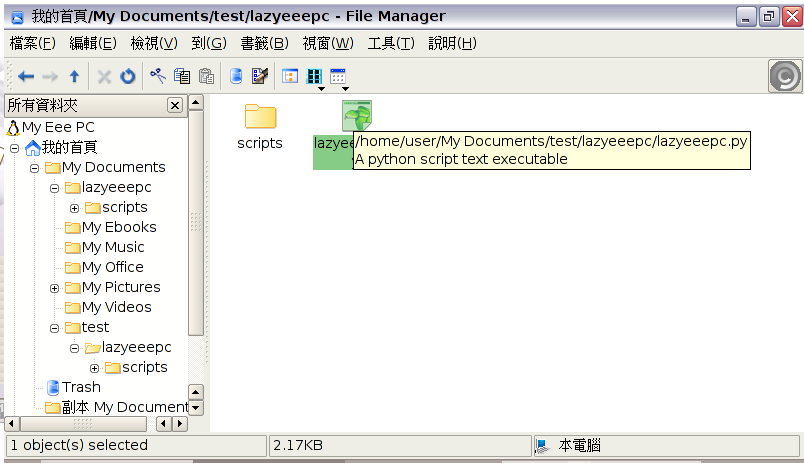This screenshot has height=463, width=804.
Task: Open the 書籤(B) bookmarks menu
Action: click(264, 43)
